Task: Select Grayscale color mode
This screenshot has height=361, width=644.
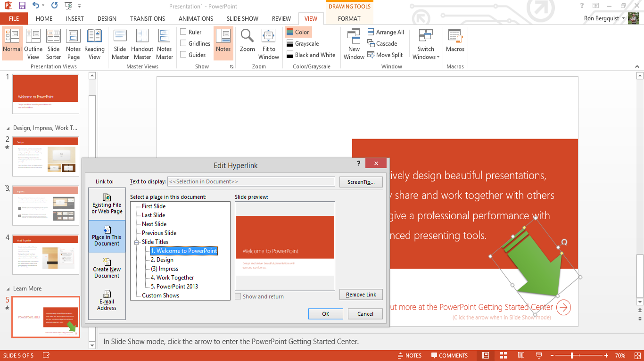Action: [306, 43]
